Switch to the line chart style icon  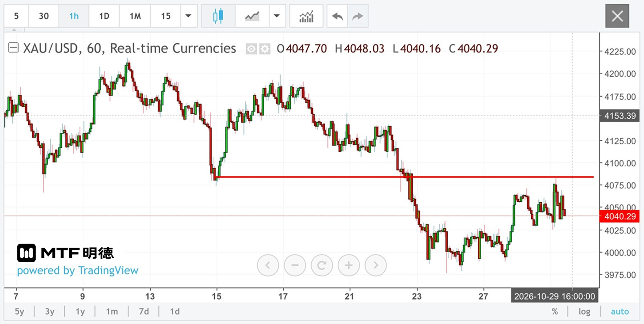tap(252, 16)
